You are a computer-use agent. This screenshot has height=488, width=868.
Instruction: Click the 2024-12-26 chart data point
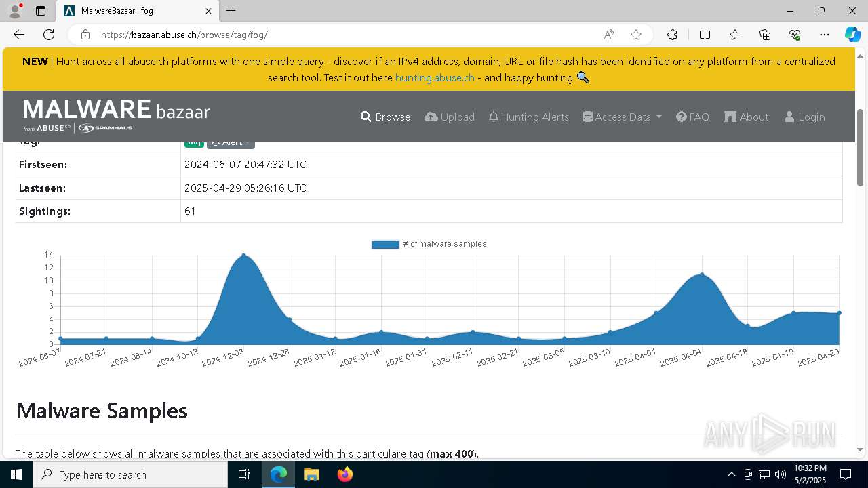290,319
